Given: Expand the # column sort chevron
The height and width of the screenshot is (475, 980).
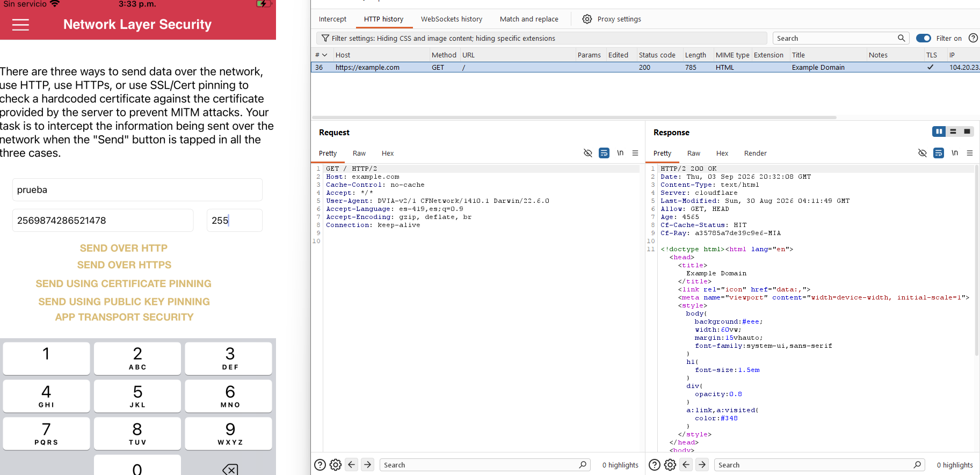Looking at the screenshot, I should (324, 55).
